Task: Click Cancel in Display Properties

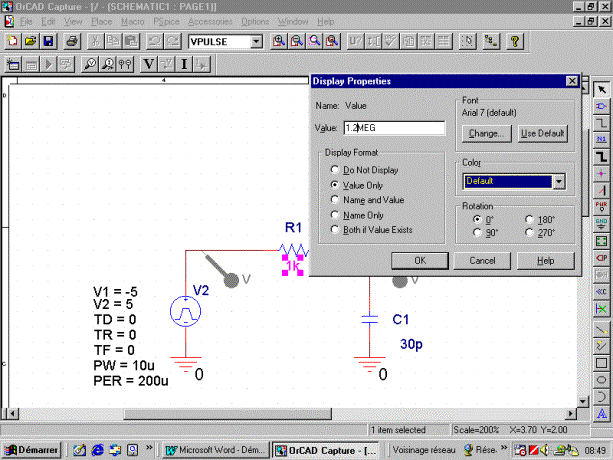Action: tap(482, 261)
